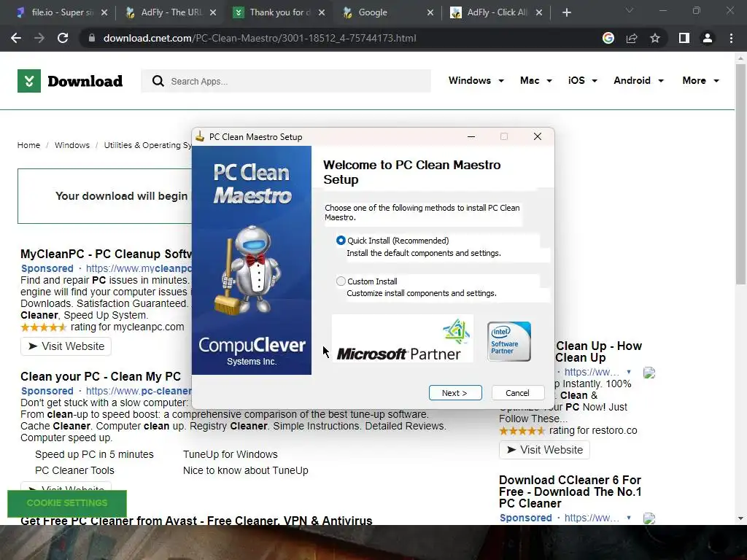Click the scrollbar down arrow
The width and height of the screenshot is (747, 560).
[740, 518]
